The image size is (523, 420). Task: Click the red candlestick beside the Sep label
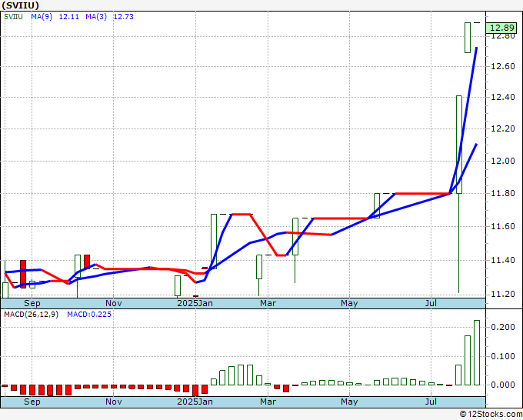pyautogui.click(x=23, y=274)
